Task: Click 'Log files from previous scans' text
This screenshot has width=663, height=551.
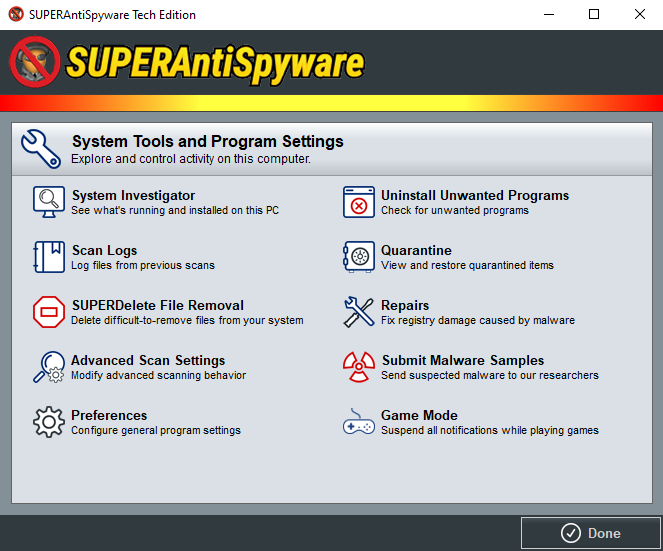Action: [143, 265]
